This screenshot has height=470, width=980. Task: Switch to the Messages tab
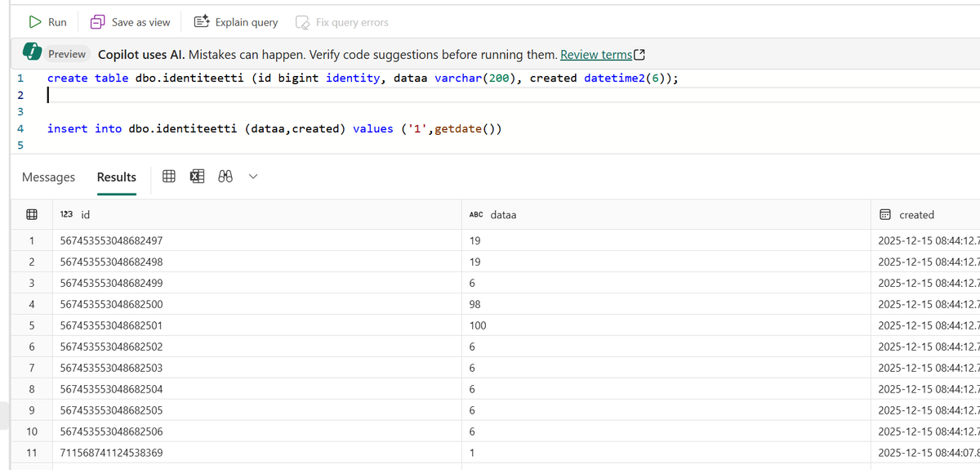click(x=48, y=177)
